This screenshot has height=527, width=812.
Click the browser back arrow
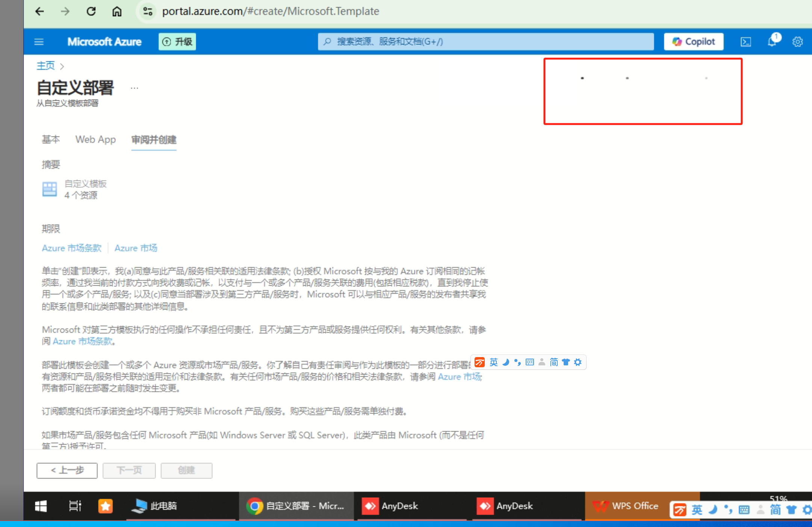(39, 11)
